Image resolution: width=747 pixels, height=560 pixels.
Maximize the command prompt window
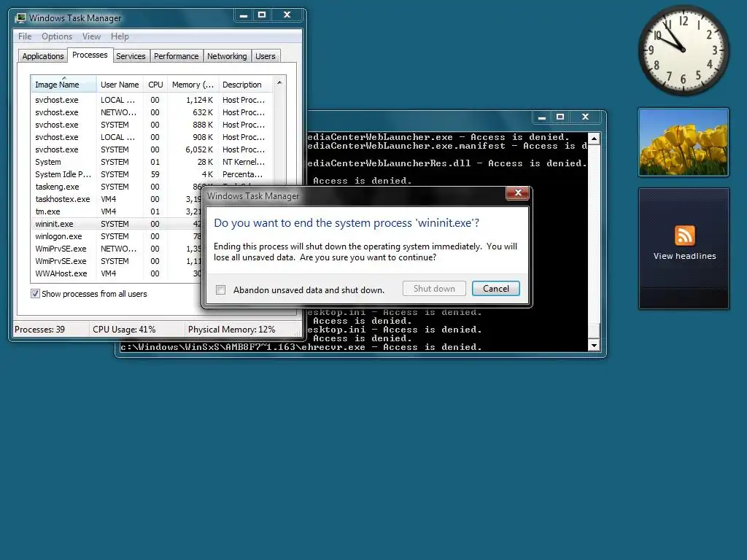pyautogui.click(x=560, y=117)
